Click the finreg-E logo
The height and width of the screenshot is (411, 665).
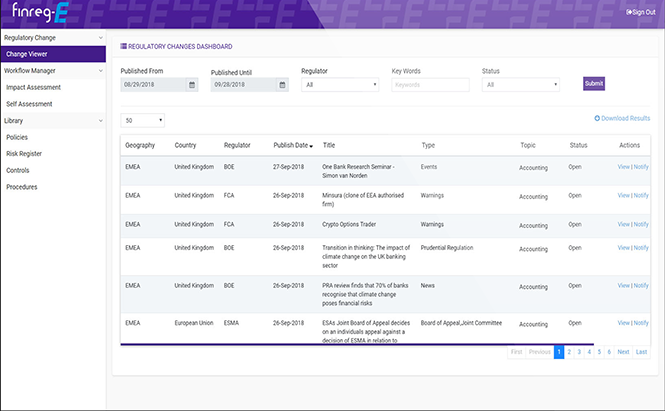pos(40,12)
